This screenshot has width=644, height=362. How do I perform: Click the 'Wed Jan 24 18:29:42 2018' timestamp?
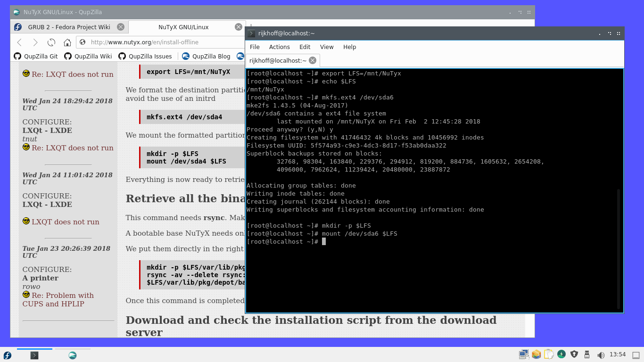click(67, 105)
